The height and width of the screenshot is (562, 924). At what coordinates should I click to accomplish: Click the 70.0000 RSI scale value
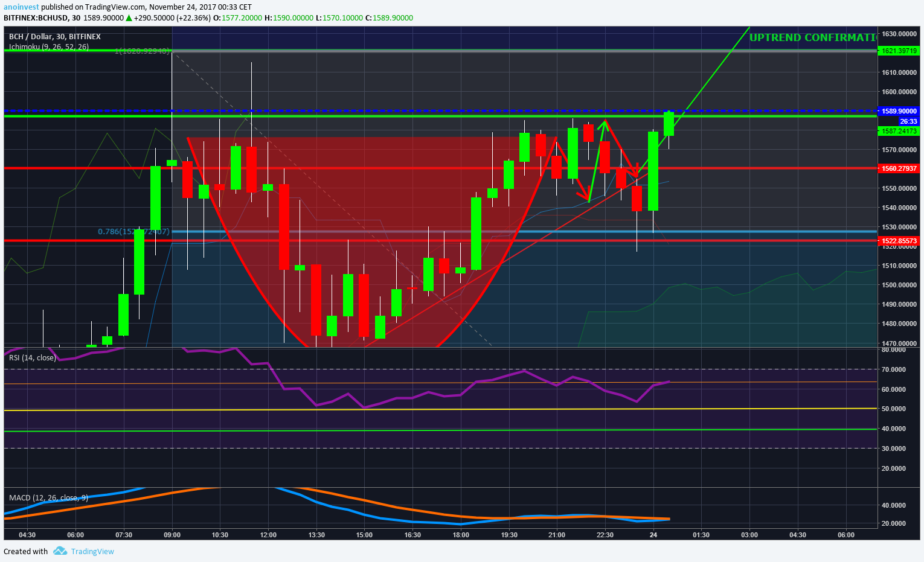(894, 369)
